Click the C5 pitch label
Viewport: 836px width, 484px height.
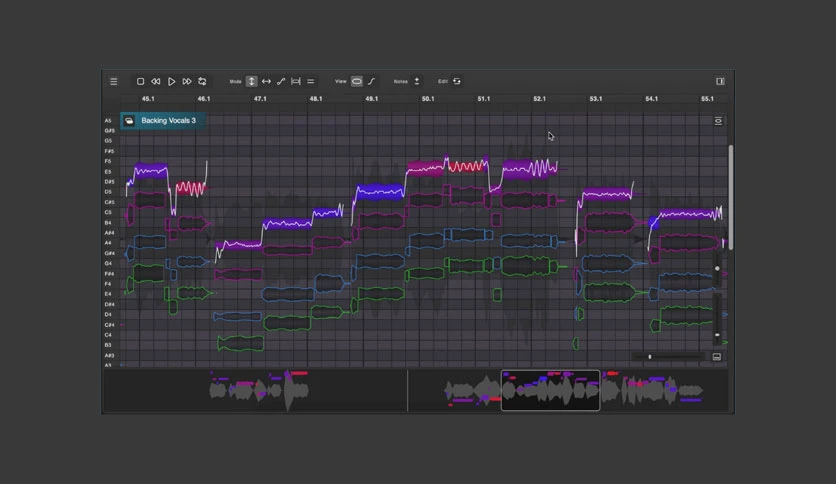click(108, 213)
